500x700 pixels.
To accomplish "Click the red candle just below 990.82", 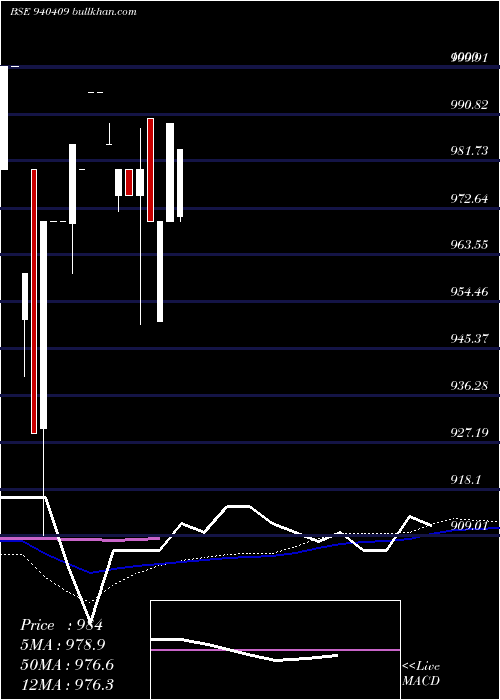I will coord(150,170).
